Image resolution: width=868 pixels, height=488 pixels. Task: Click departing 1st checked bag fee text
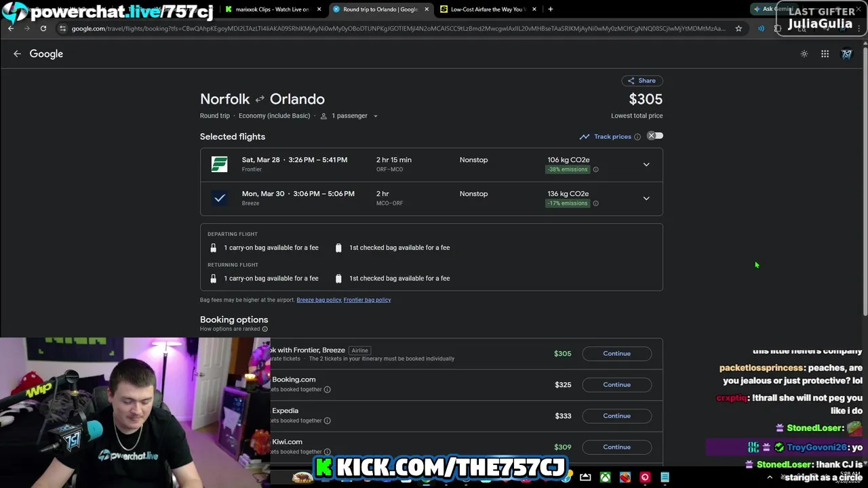point(399,247)
